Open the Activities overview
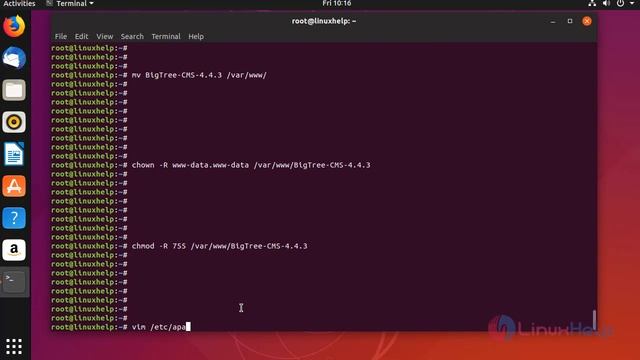 [19, 4]
